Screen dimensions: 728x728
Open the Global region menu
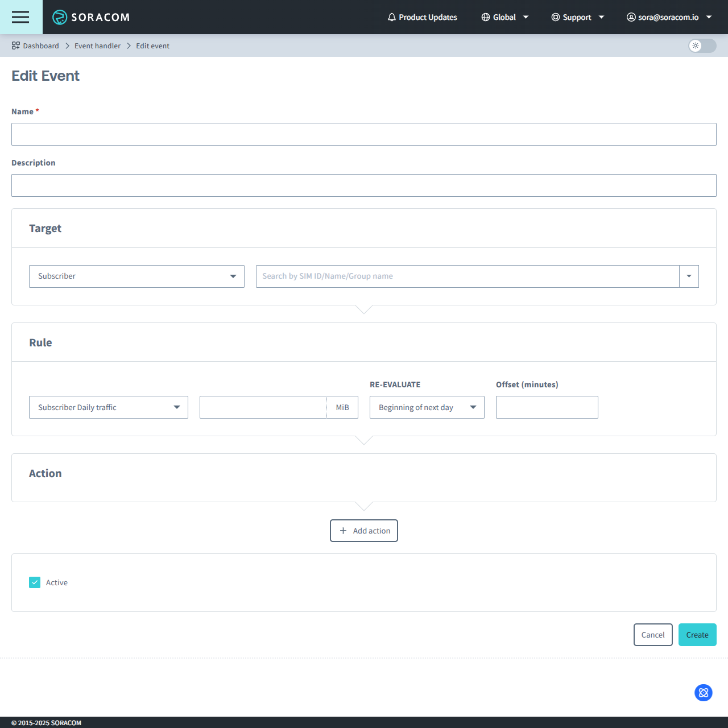coord(504,17)
